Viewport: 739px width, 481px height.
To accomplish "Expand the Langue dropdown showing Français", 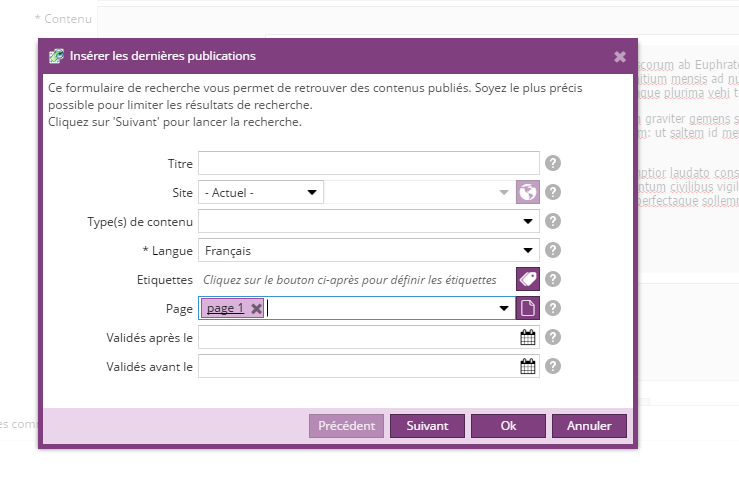I will (x=528, y=251).
